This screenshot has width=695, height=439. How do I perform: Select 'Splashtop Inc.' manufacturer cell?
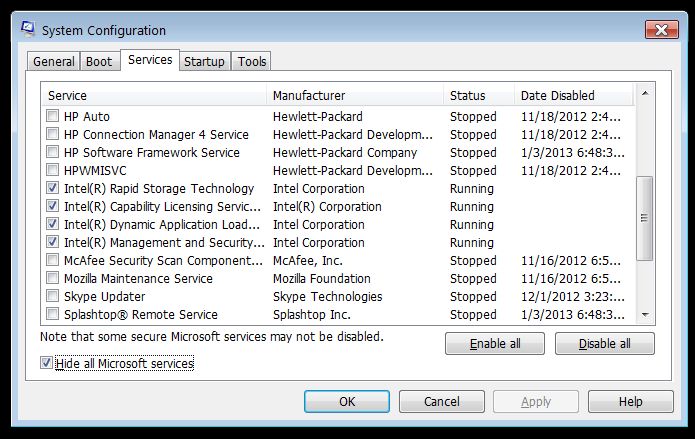point(312,315)
